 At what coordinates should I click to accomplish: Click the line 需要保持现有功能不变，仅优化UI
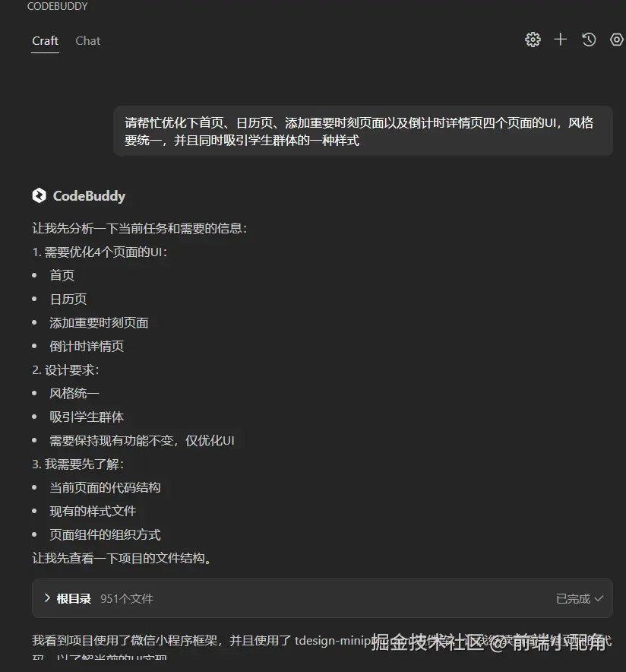click(142, 440)
